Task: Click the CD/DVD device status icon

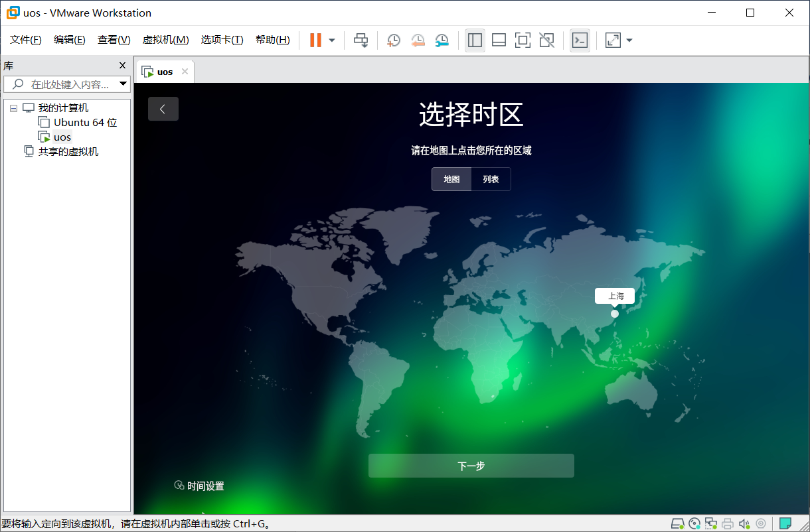Action: [694, 523]
